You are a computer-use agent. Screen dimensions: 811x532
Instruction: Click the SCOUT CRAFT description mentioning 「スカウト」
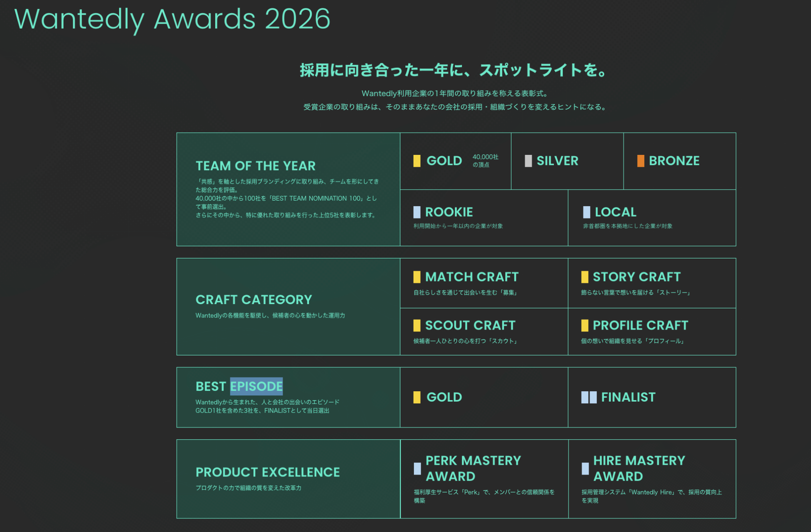coord(466,341)
